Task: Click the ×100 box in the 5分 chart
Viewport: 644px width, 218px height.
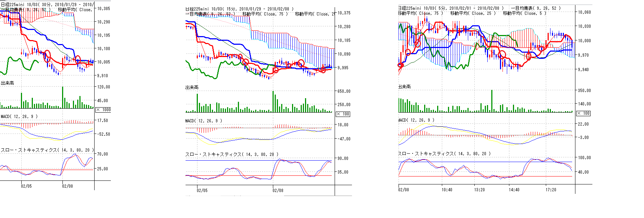Action: point(583,113)
